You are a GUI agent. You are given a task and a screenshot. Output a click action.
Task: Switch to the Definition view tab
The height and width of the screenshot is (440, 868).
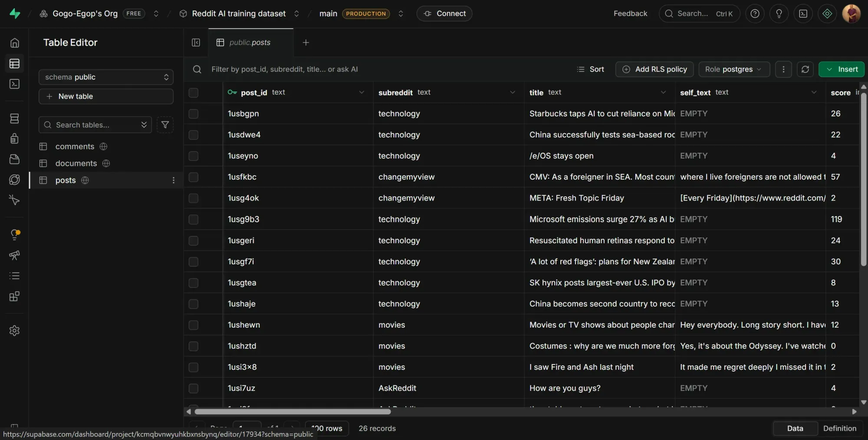click(840, 428)
